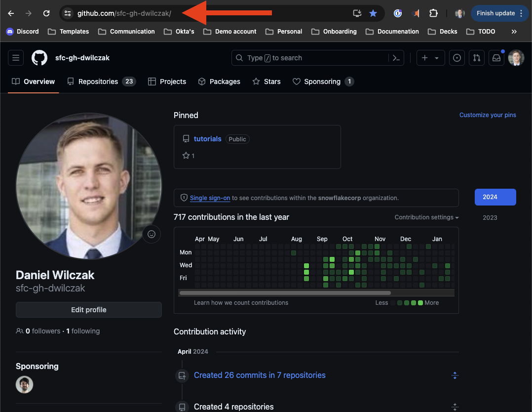Screen dimensions: 532x412
Task: Click the brightest green legend swatch
Action: (x=420, y=303)
